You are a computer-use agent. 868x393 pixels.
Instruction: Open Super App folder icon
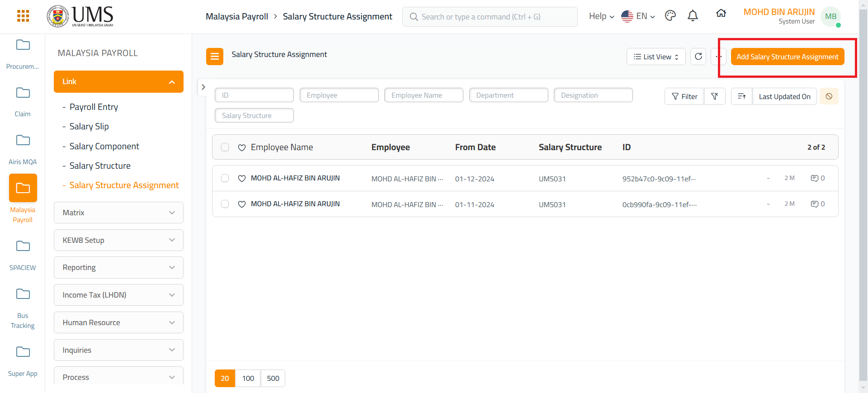coord(23,352)
